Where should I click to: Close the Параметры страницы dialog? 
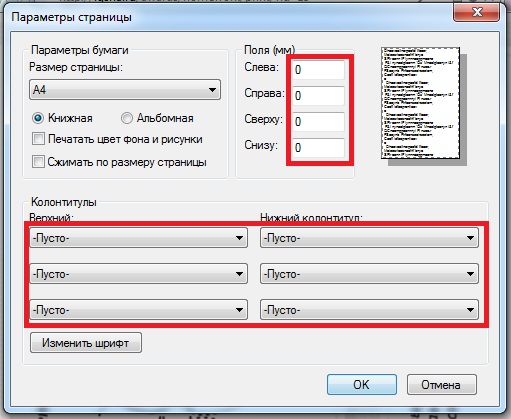pyautogui.click(x=477, y=12)
